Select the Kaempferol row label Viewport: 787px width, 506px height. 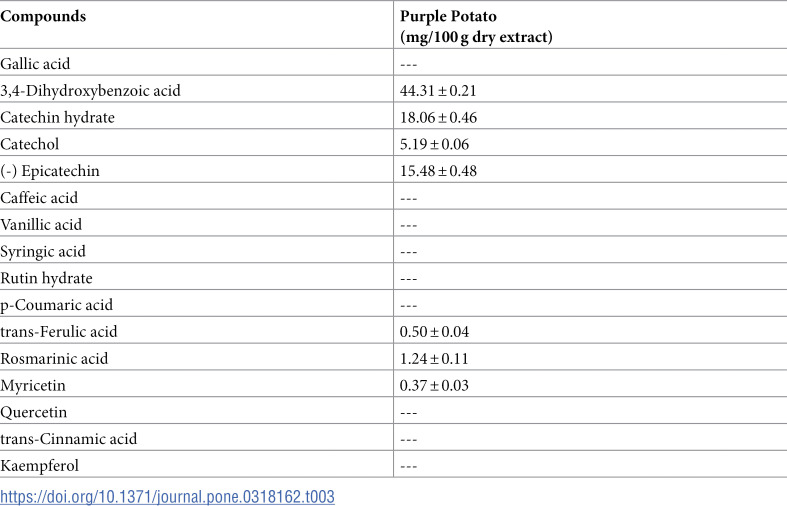[x=40, y=466]
